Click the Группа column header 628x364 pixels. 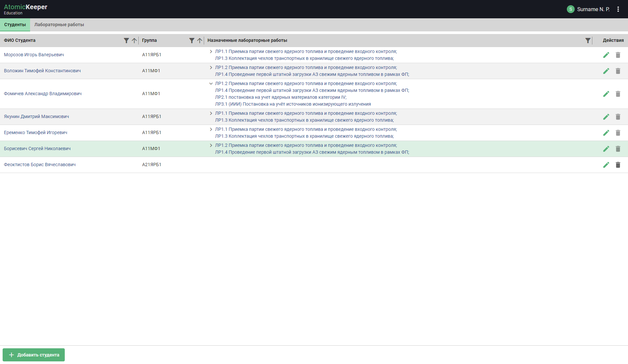[x=149, y=40]
